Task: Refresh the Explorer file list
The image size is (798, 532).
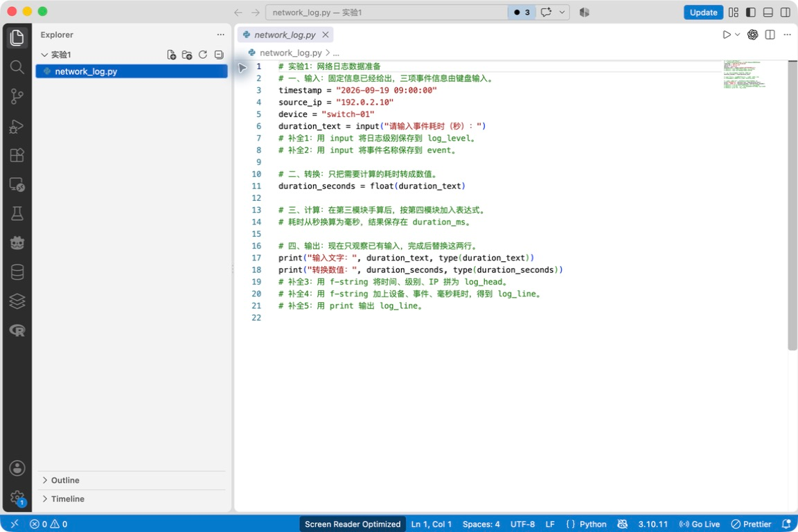Action: [202, 55]
